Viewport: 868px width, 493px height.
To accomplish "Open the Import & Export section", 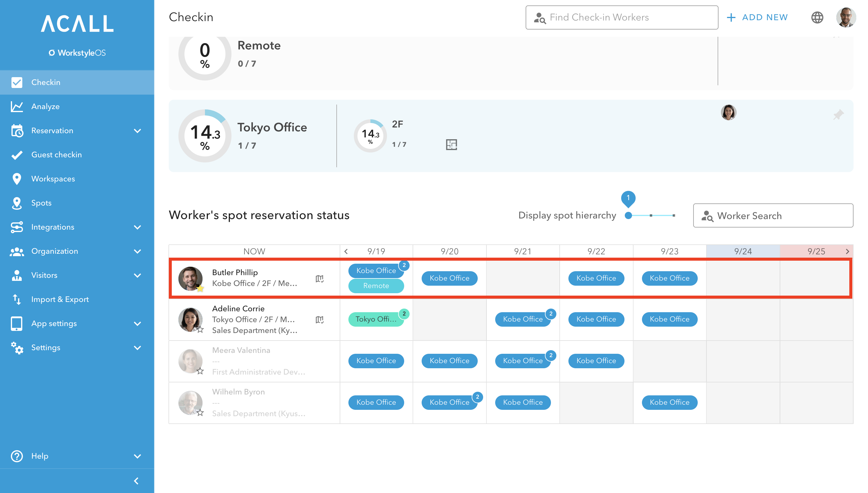I will tap(60, 299).
